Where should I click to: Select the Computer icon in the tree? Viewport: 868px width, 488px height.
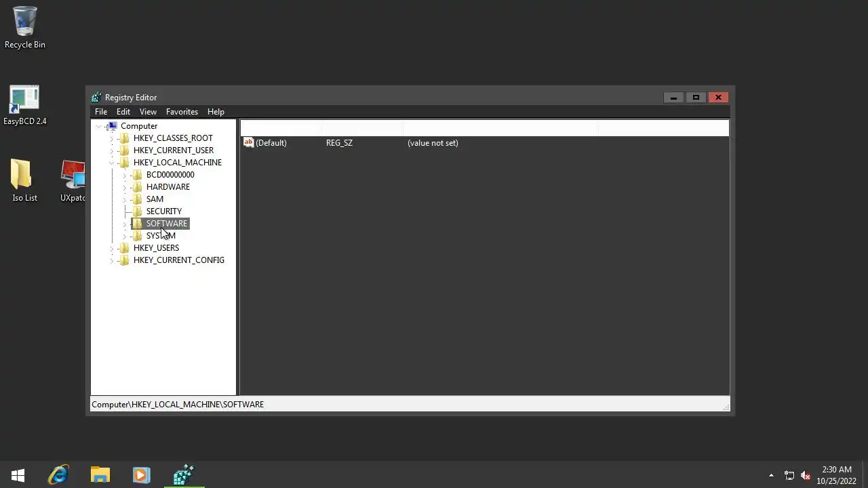click(x=113, y=126)
